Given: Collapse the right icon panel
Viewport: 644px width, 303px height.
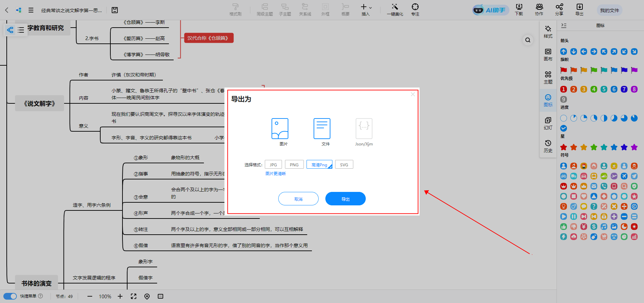Looking at the screenshot, I should 564,26.
